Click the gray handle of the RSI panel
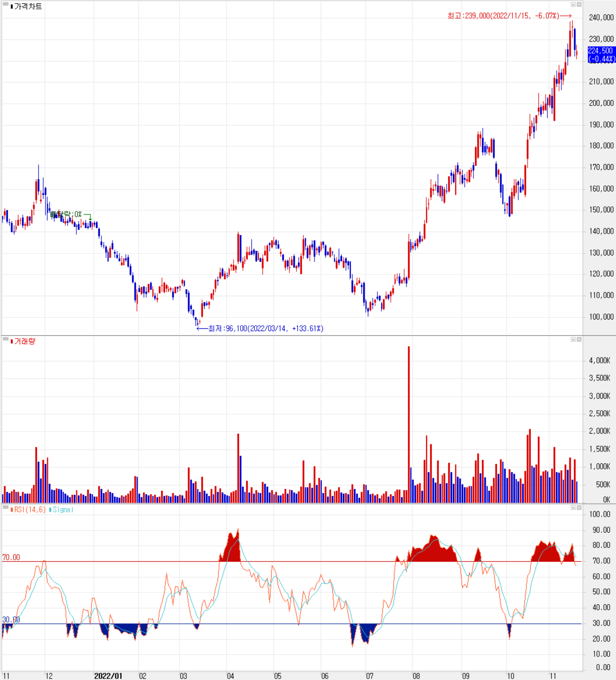The width and height of the screenshot is (616, 680). click(5, 507)
